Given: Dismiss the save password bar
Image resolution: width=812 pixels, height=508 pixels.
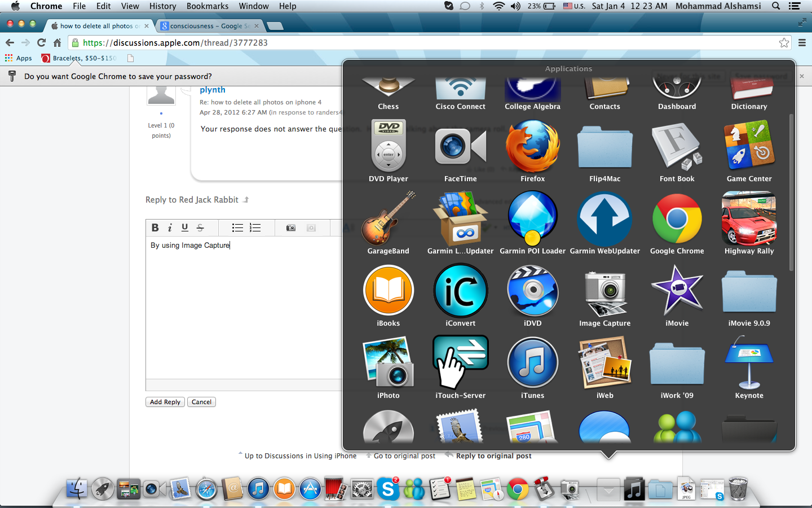Looking at the screenshot, I should 801,76.
